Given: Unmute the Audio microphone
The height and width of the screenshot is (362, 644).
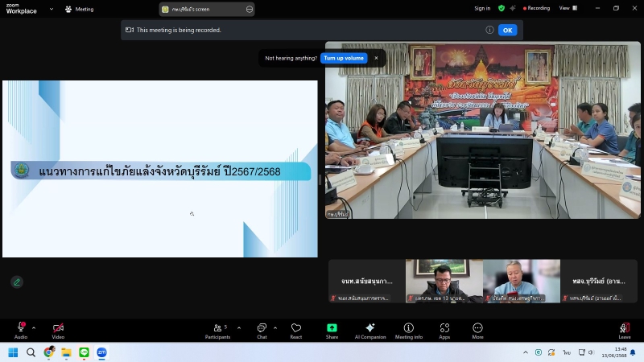Looking at the screenshot, I should [x=21, y=331].
